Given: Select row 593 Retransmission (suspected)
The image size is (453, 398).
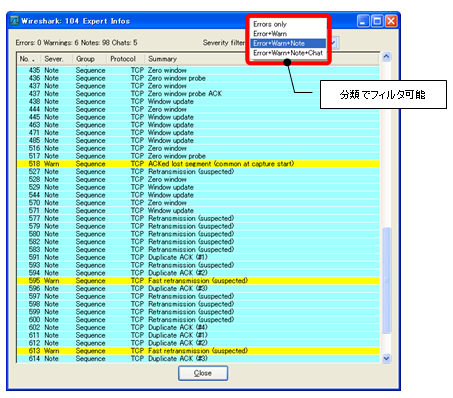Looking at the screenshot, I should click(198, 265).
